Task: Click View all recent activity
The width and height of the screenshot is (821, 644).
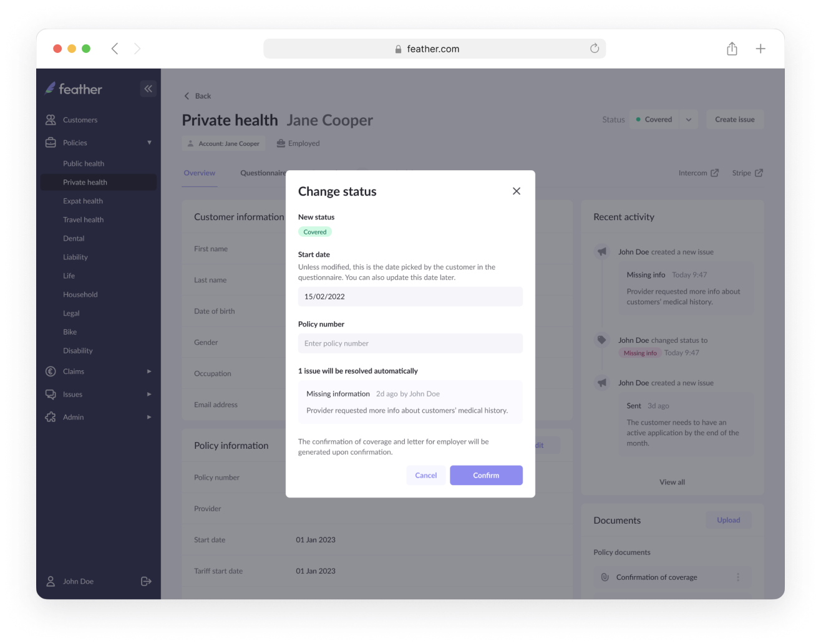Action: 673,482
